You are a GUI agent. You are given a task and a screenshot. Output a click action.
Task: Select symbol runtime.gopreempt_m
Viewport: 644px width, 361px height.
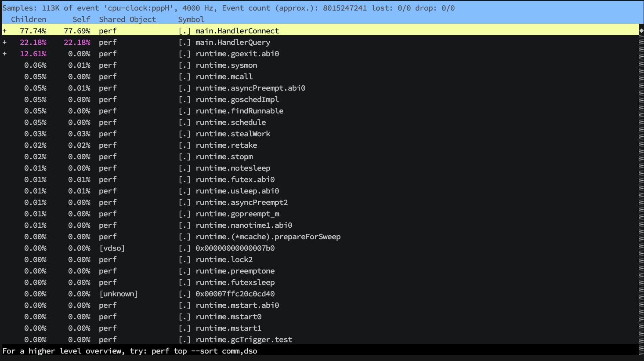(237, 214)
